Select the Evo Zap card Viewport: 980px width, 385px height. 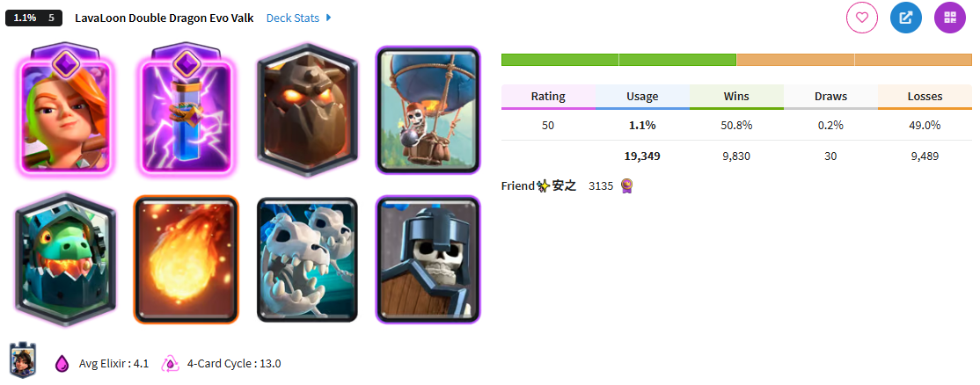click(x=185, y=110)
